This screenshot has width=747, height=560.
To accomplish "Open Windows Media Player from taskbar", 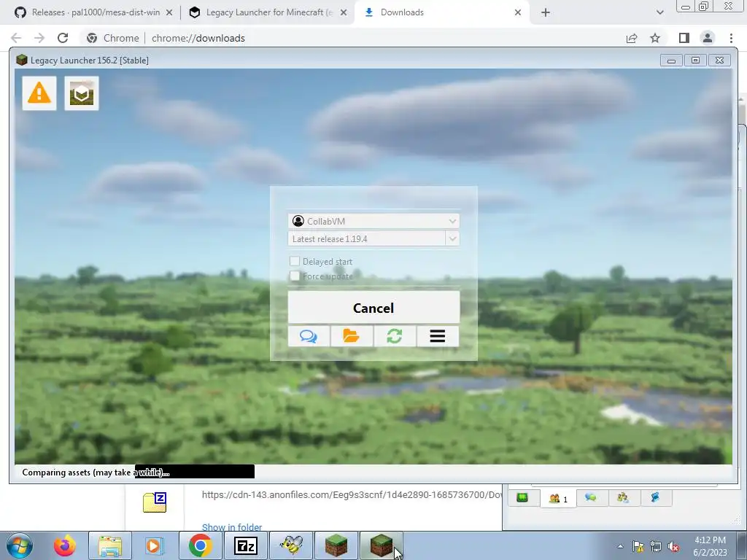I will point(153,545).
